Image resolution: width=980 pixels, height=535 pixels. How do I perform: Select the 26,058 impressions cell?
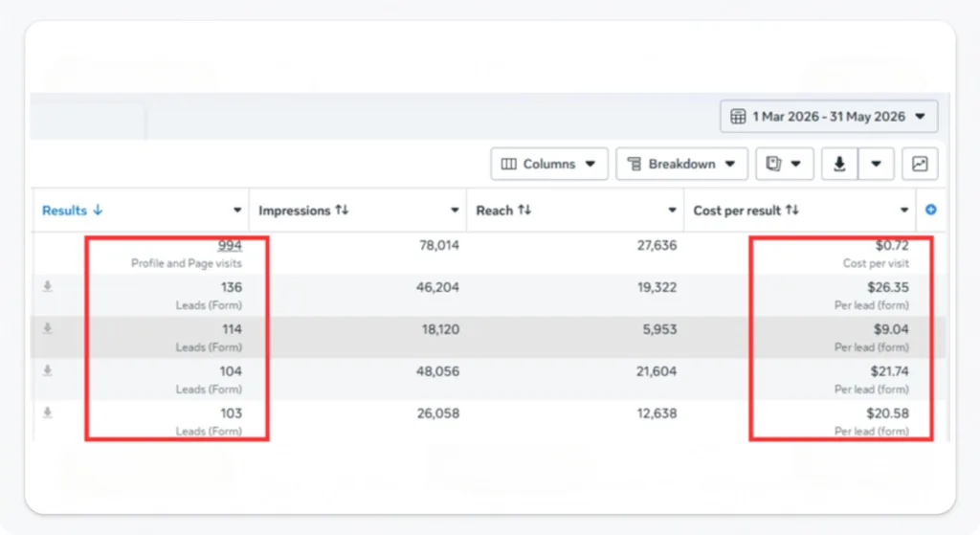click(438, 413)
